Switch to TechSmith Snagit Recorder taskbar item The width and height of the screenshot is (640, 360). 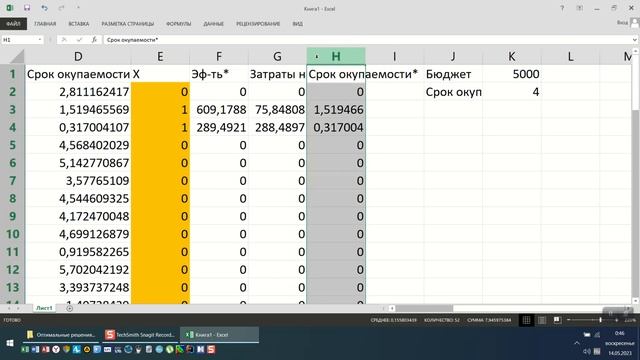pyautogui.click(x=140, y=335)
